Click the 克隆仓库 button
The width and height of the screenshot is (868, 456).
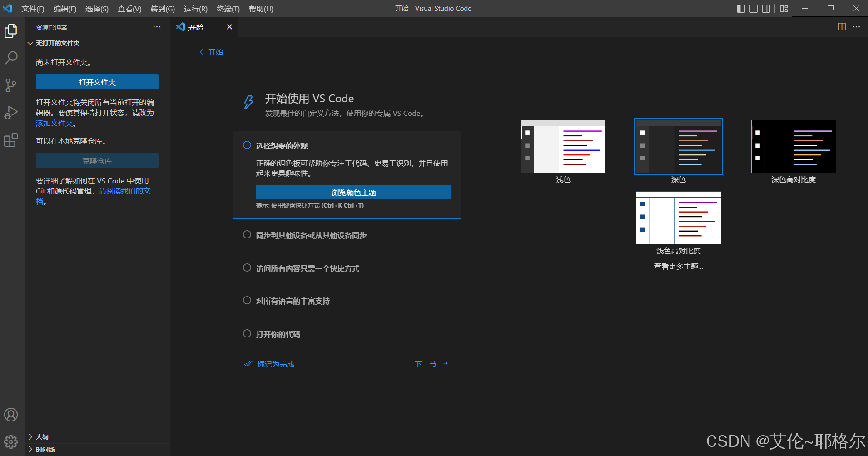pyautogui.click(x=97, y=161)
